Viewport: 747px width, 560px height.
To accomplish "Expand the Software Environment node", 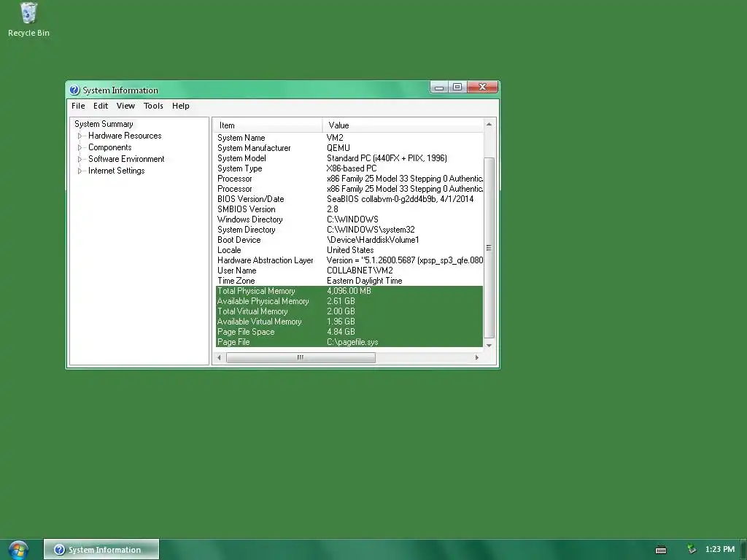I will (80, 159).
